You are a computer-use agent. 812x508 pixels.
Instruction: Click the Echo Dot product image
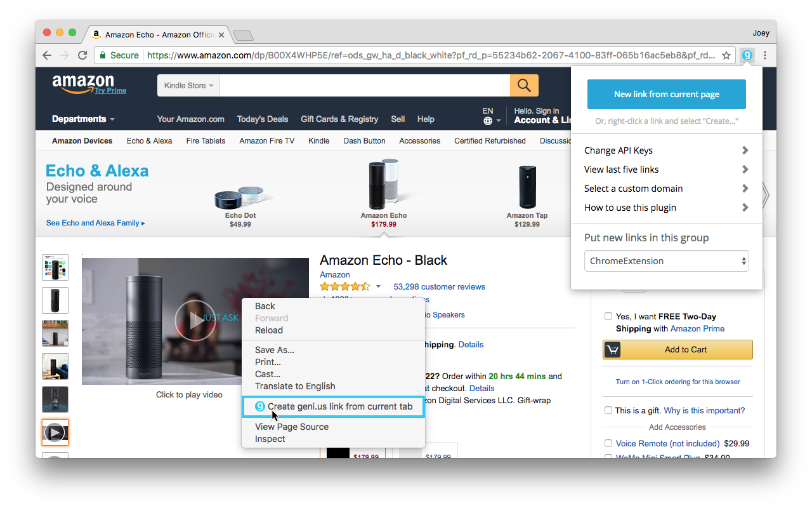240,198
